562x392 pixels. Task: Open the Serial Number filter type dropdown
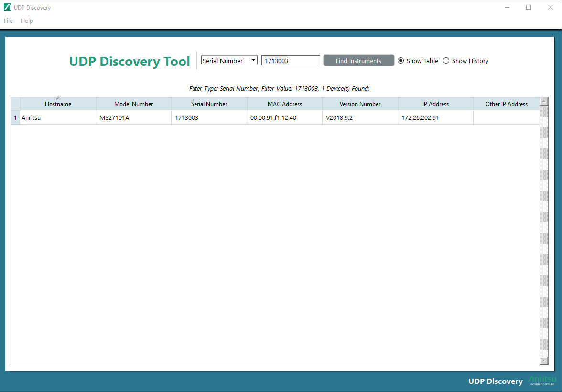[x=253, y=61]
